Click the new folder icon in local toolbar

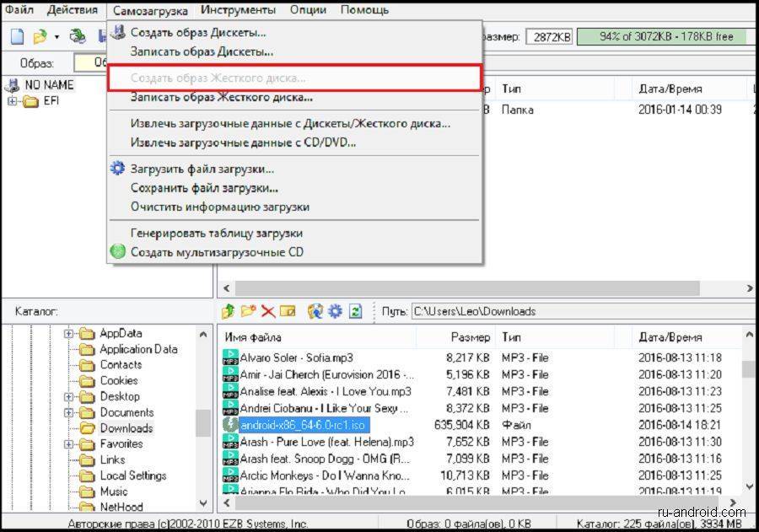tap(248, 311)
